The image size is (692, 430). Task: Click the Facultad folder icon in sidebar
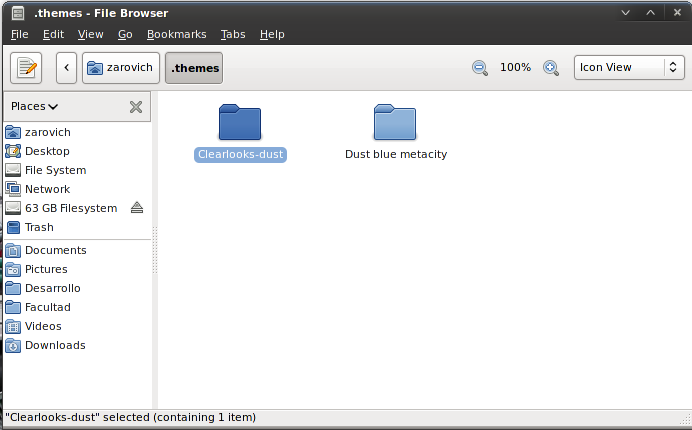click(13, 307)
